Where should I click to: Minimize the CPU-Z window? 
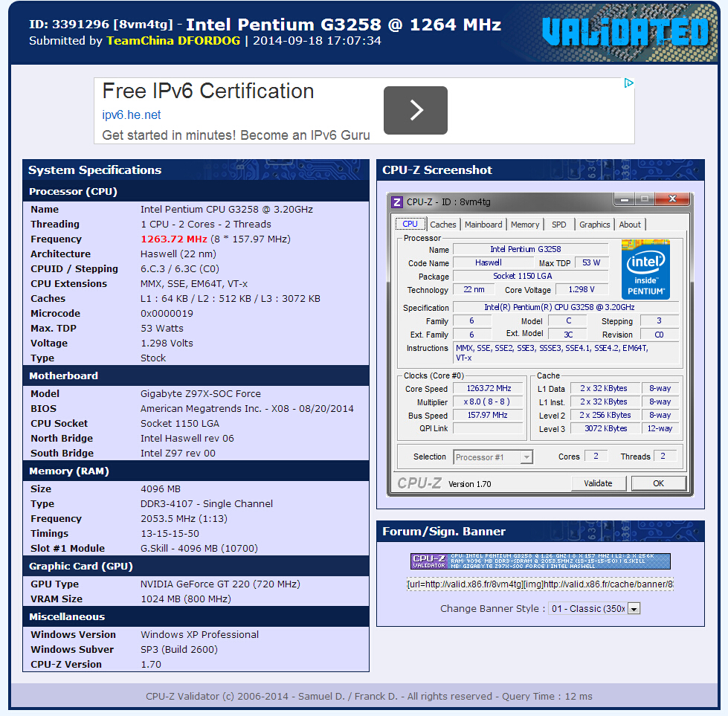point(625,199)
